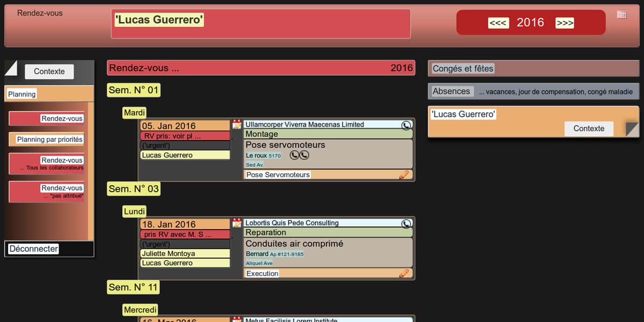The image size is (644, 322).
Task: Expand the Congés et fêtes section
Action: click(x=463, y=69)
